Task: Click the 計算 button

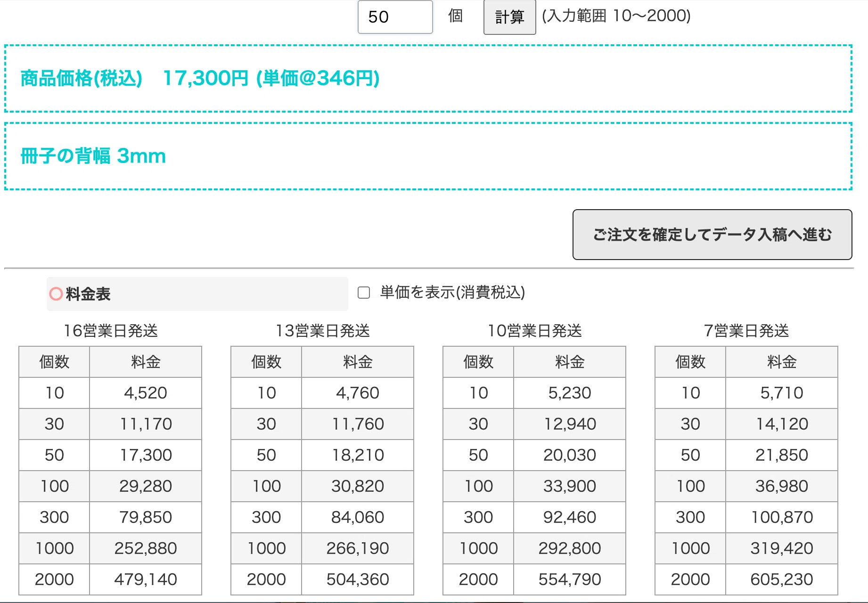Action: coord(509,17)
